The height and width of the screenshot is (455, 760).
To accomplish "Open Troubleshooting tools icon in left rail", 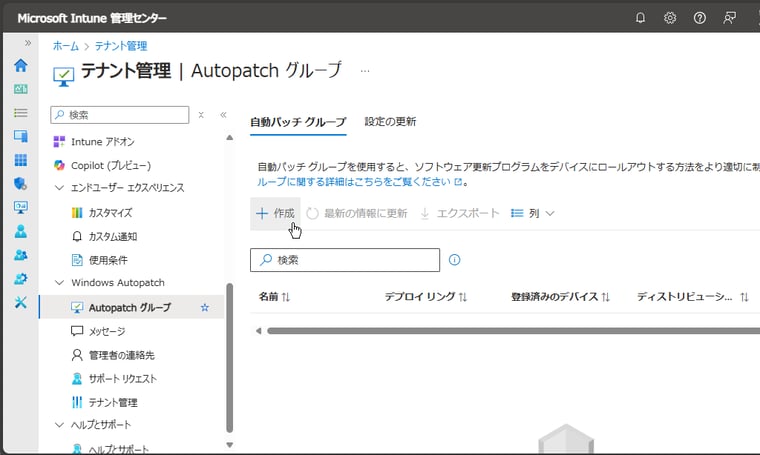I will 20,302.
